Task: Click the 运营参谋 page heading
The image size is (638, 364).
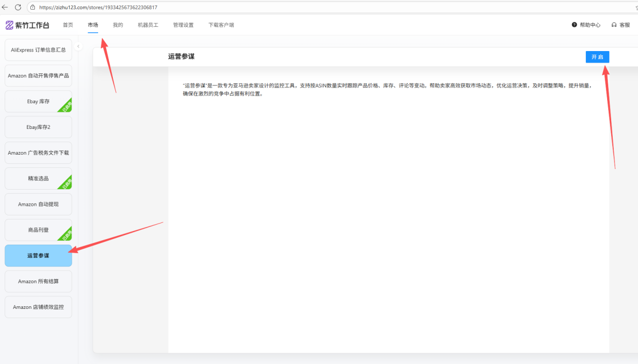Action: click(181, 57)
